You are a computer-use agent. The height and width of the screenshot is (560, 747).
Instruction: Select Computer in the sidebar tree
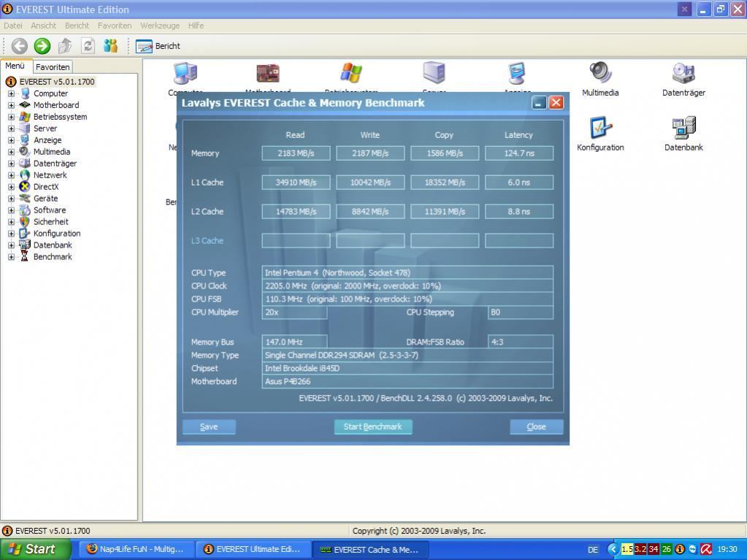pyautogui.click(x=50, y=93)
